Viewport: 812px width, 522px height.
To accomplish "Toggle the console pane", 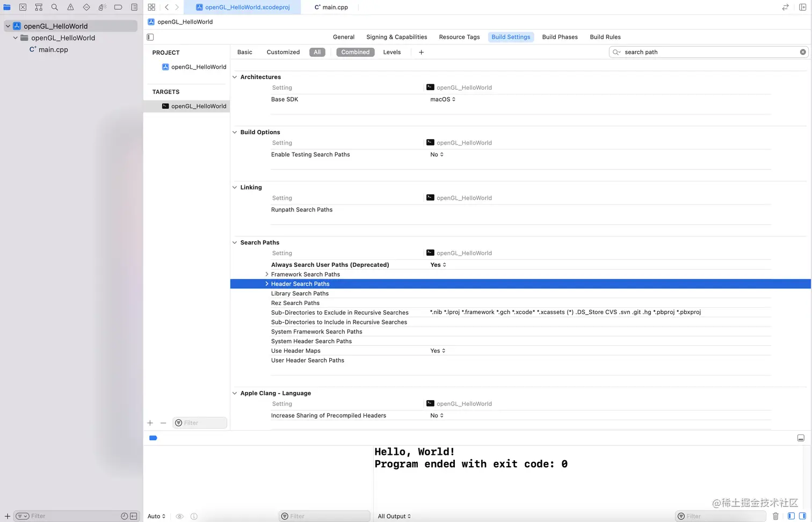I will coord(803,516).
